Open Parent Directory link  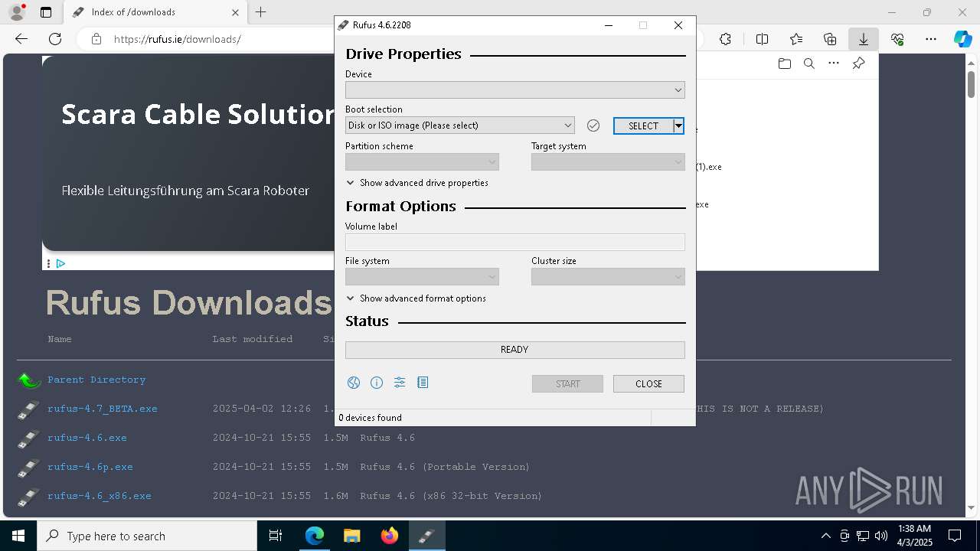[96, 380]
